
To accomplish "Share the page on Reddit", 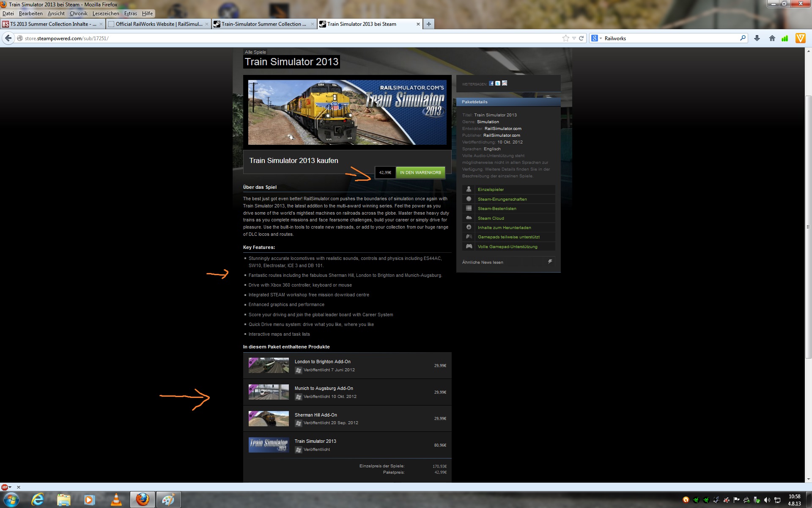I will (x=505, y=83).
